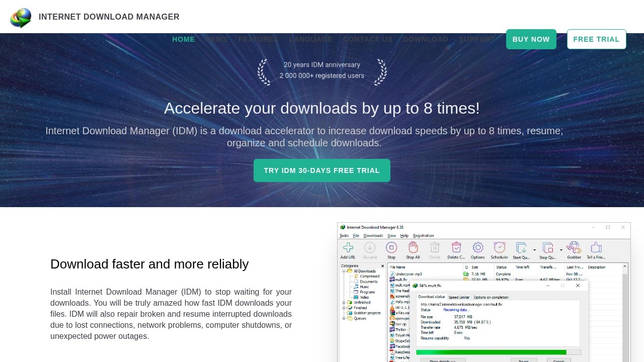Switch to the Speed Limiter tab

click(x=459, y=297)
